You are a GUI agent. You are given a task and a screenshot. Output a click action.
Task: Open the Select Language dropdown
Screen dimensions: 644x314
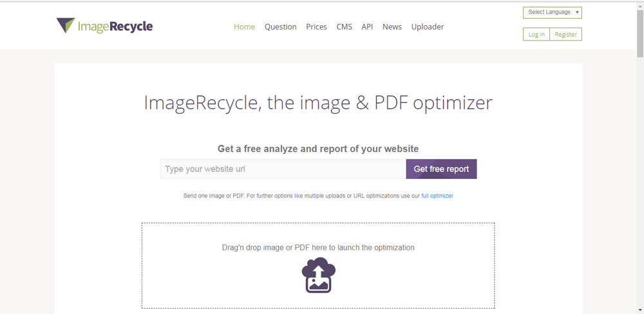[553, 12]
